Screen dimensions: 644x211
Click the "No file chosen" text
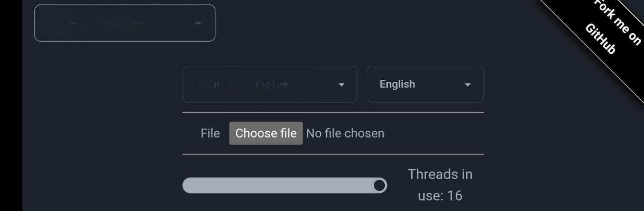pos(345,133)
